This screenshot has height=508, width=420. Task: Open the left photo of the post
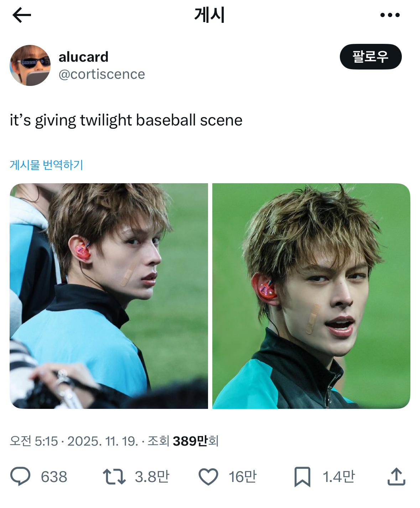tap(109, 296)
